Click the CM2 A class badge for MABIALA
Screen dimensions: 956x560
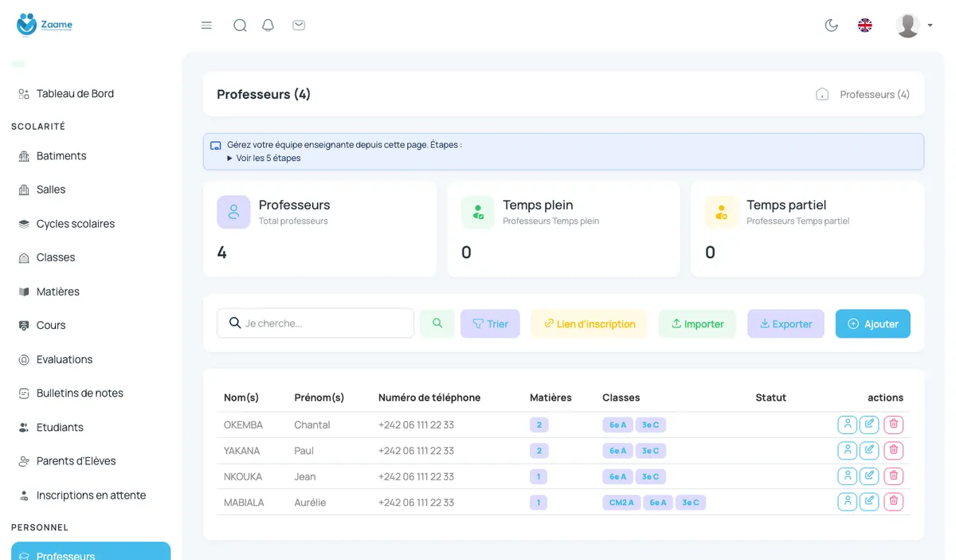(x=621, y=503)
